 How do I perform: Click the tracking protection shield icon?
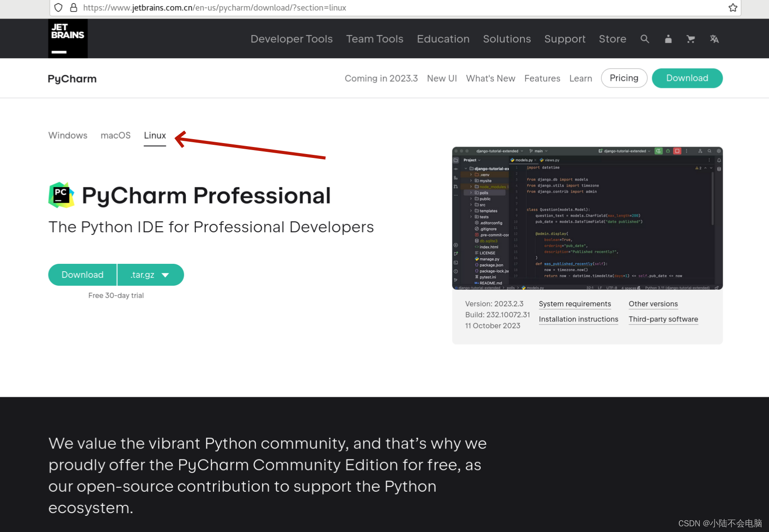pos(59,7)
